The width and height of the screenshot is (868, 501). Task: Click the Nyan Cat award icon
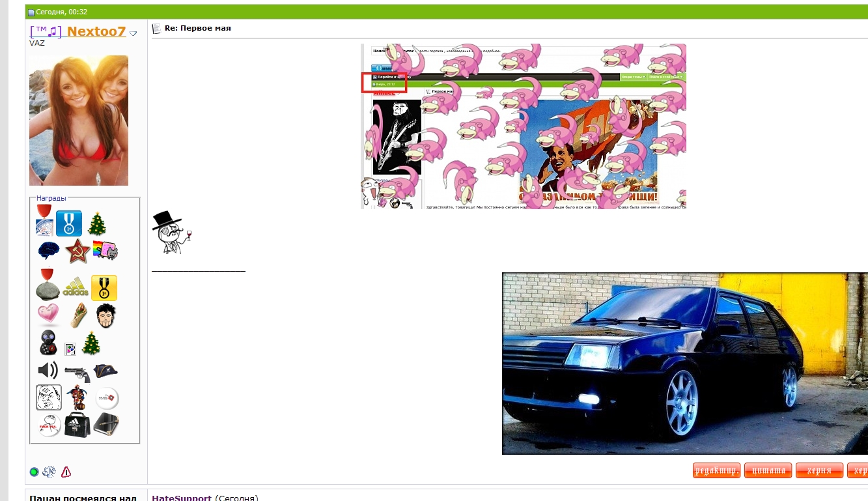(105, 251)
